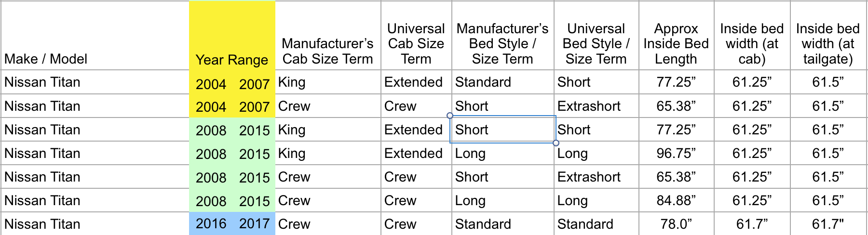Select the "Inside bed width (at cab)" header

coord(752,44)
